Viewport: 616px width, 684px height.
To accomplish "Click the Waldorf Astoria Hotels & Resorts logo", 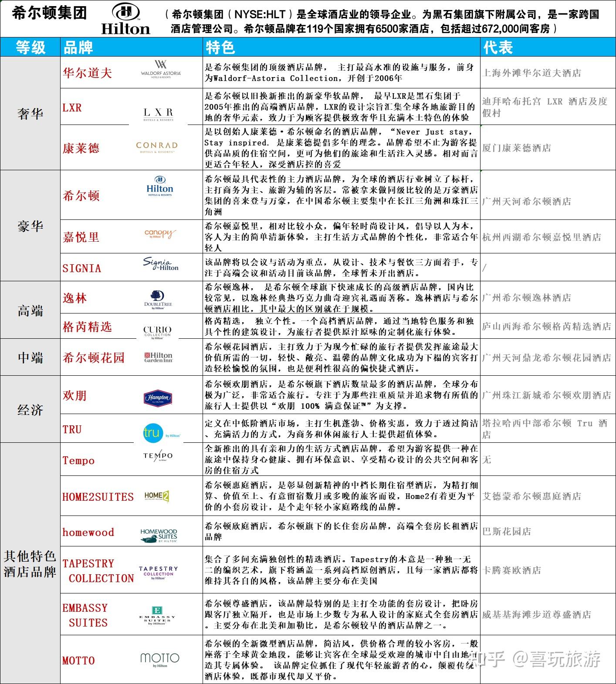I will coord(161,70).
